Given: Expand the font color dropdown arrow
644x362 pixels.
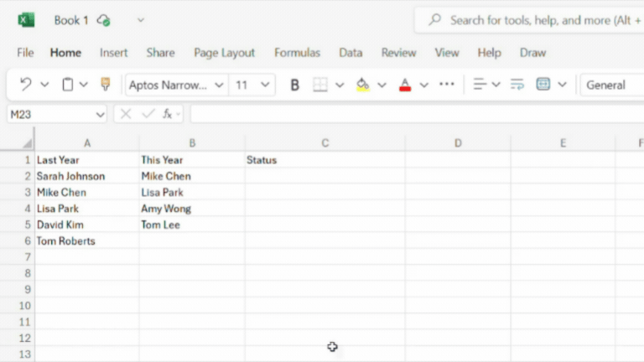Looking at the screenshot, I should click(x=423, y=85).
